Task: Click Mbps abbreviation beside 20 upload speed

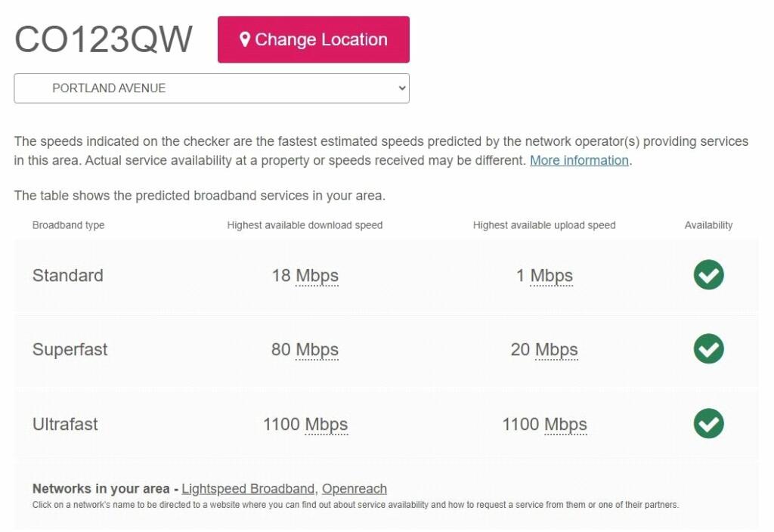Action: [x=556, y=350]
